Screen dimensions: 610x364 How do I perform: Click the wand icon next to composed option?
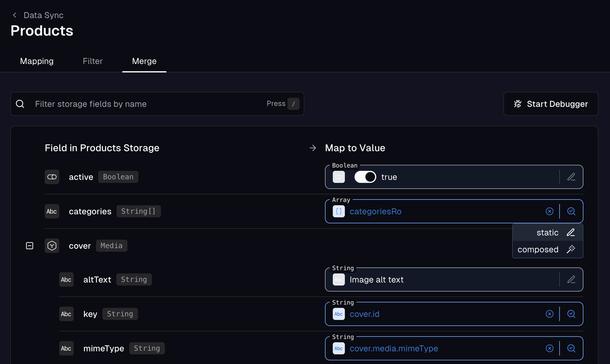tap(571, 249)
